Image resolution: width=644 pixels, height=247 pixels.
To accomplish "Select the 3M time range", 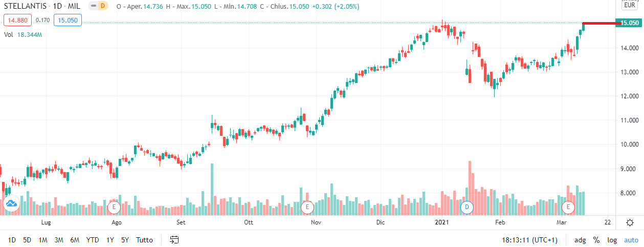I will point(59,240).
